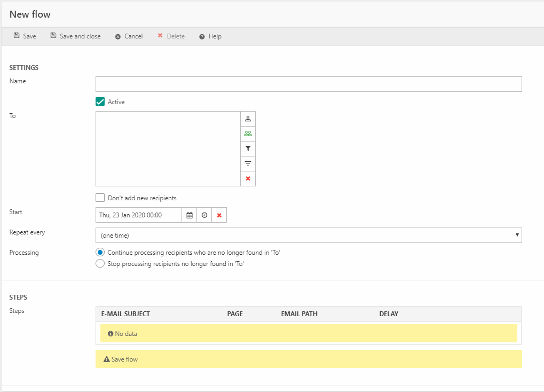This screenshot has height=392, width=544.
Task: Click the Start date text field
Action: [x=138, y=215]
